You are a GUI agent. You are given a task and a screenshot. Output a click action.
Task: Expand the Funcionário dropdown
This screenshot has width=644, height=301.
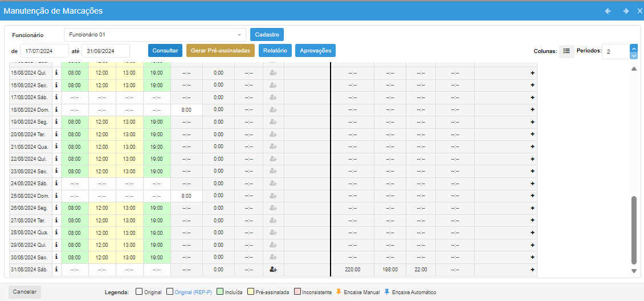(x=239, y=35)
